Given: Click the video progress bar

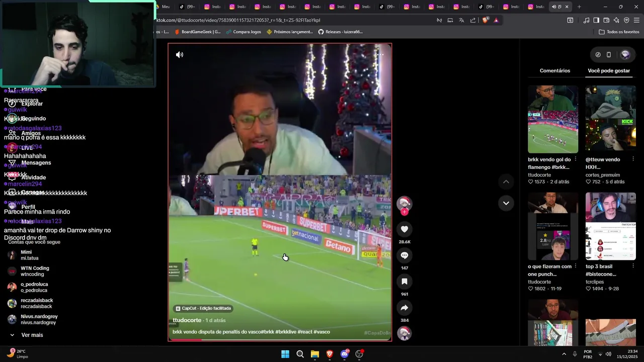Looking at the screenshot, I should tap(280, 340).
